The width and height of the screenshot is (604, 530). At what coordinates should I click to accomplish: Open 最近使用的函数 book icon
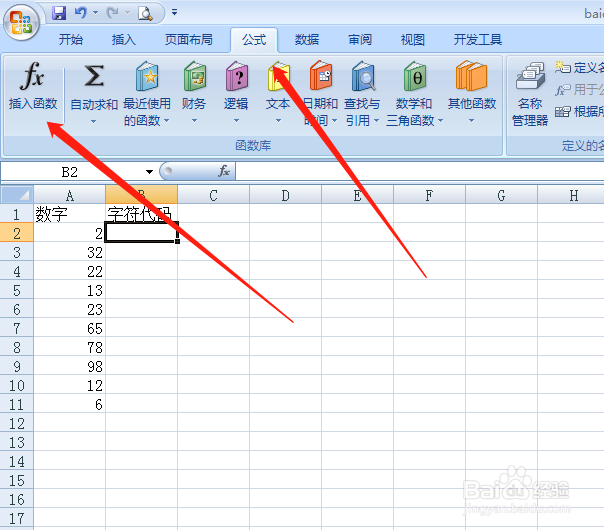(x=147, y=76)
